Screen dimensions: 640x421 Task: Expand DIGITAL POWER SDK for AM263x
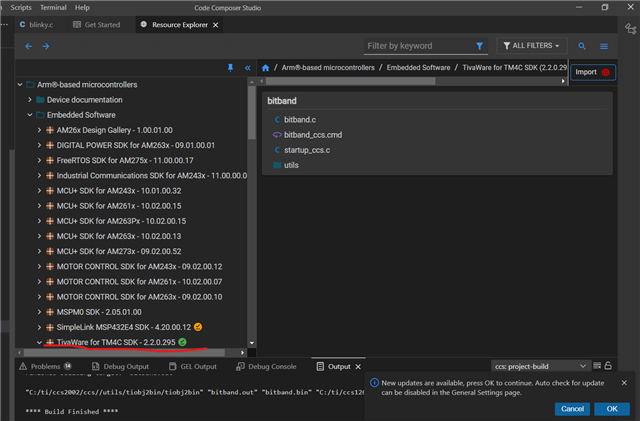point(39,145)
